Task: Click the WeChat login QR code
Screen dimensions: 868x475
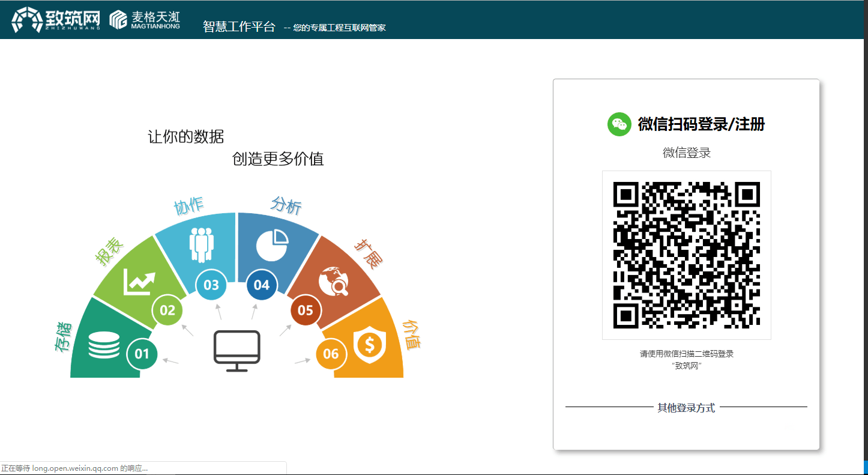Action: (x=687, y=255)
